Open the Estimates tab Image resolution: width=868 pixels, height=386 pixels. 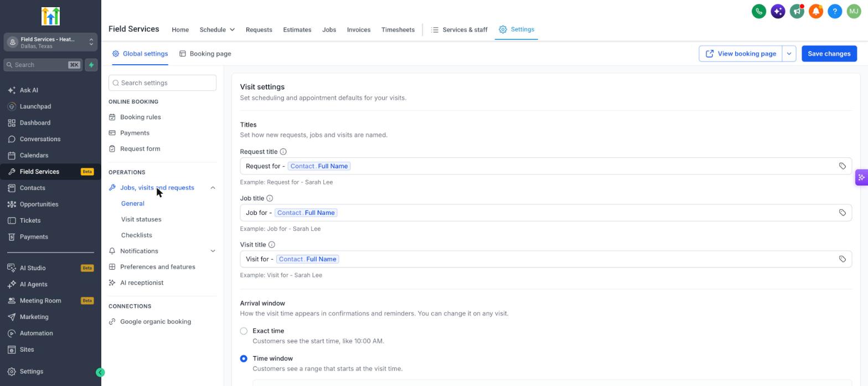pos(297,29)
